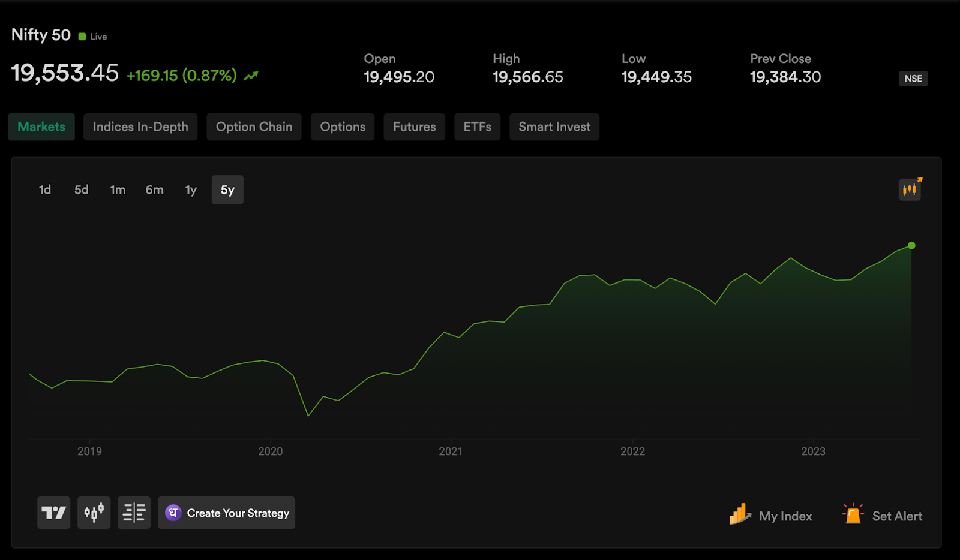The width and height of the screenshot is (960, 560).
Task: Go to the Options tab
Action: click(343, 127)
